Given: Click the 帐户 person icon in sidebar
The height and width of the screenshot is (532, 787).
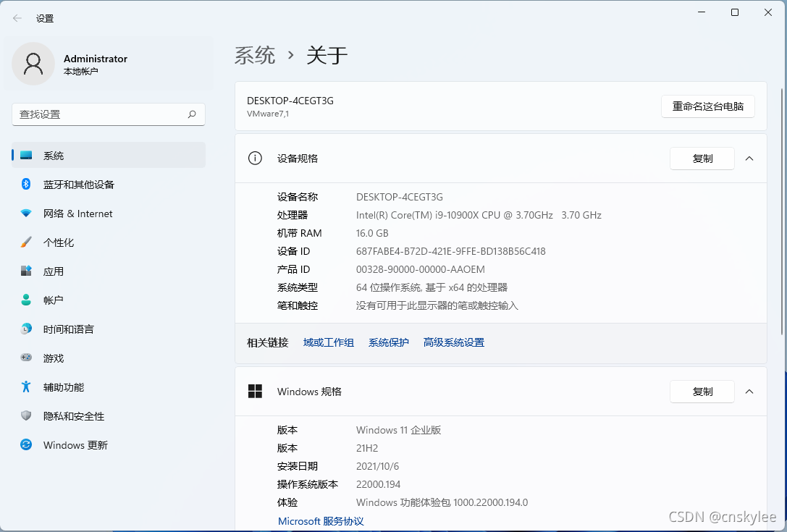Looking at the screenshot, I should [x=26, y=300].
